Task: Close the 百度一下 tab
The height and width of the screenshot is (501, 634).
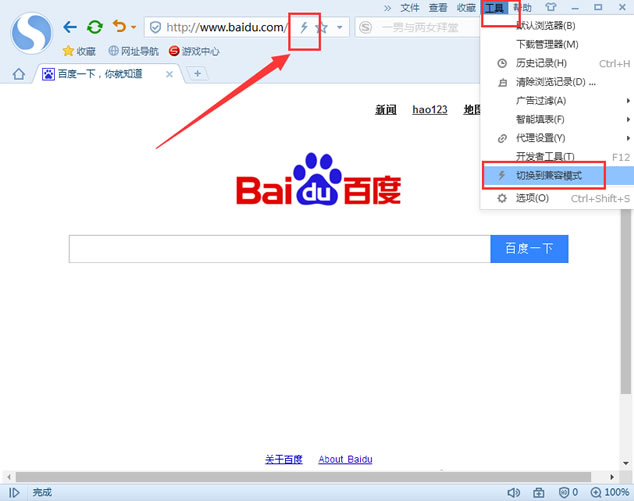Action: [169, 74]
